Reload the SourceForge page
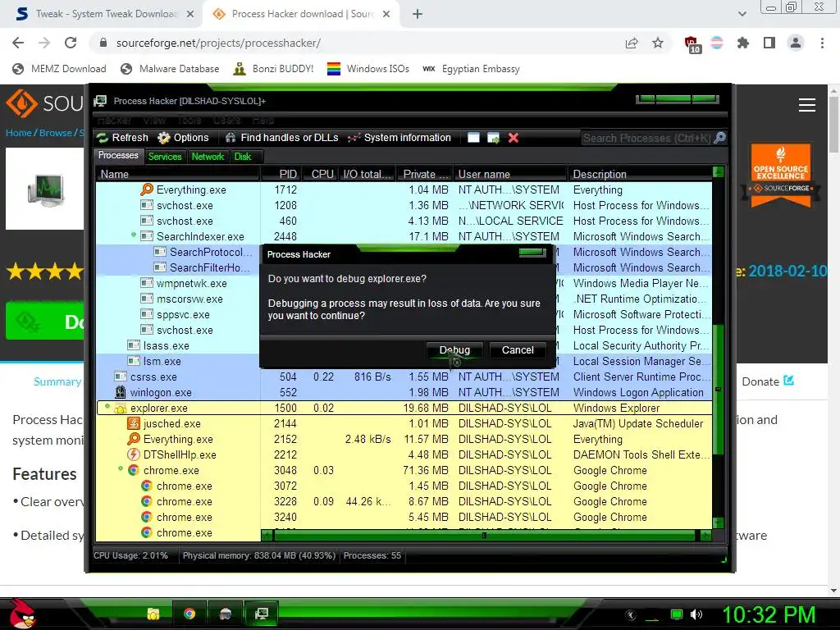 pyautogui.click(x=71, y=43)
